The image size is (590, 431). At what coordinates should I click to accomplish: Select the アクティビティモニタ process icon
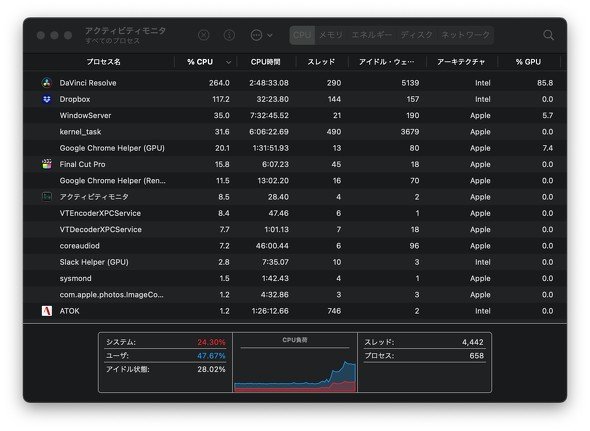coord(47,197)
